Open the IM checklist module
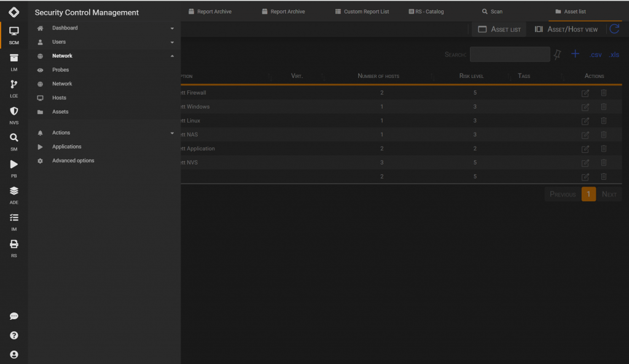 pyautogui.click(x=14, y=222)
